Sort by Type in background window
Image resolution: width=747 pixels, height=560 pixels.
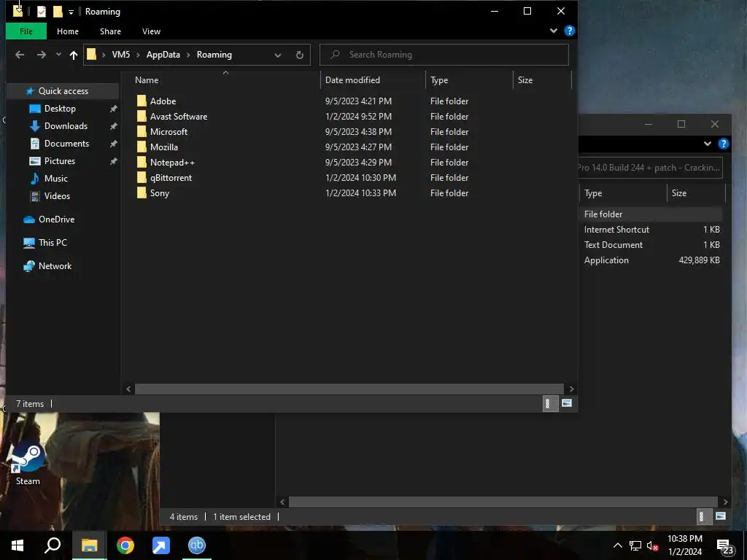(x=593, y=192)
